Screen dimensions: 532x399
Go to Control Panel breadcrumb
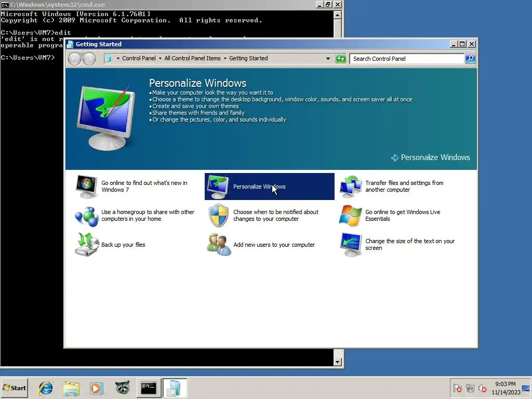139,58
